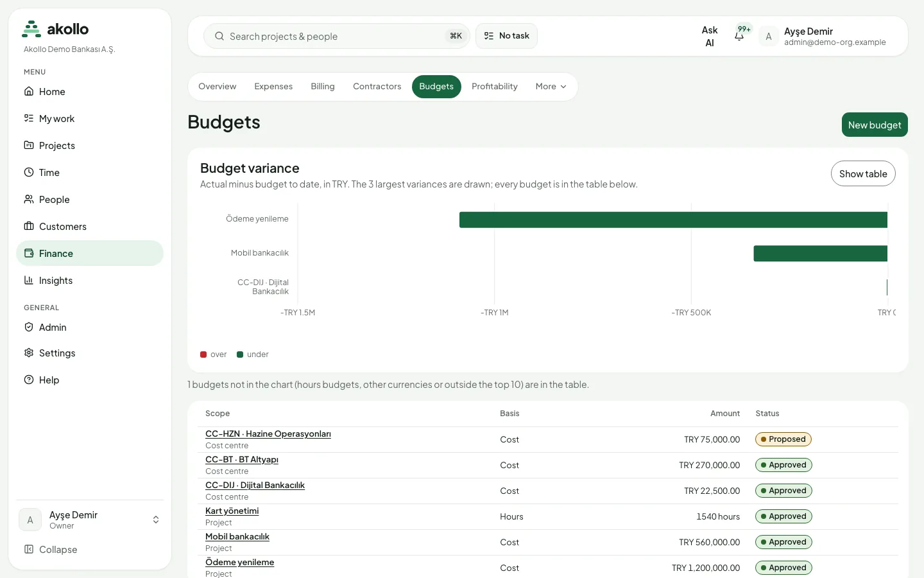Open the No task selector
The width and height of the screenshot is (924, 578).
click(x=506, y=36)
